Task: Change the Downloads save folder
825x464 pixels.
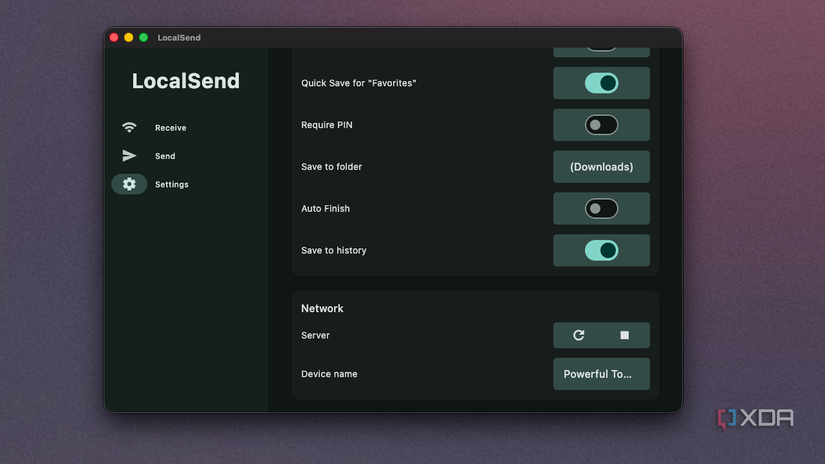Action: pyautogui.click(x=601, y=167)
